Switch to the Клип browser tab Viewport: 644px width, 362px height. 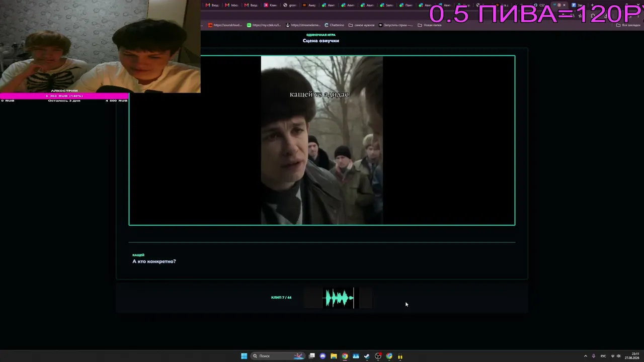pyautogui.click(x=271, y=5)
